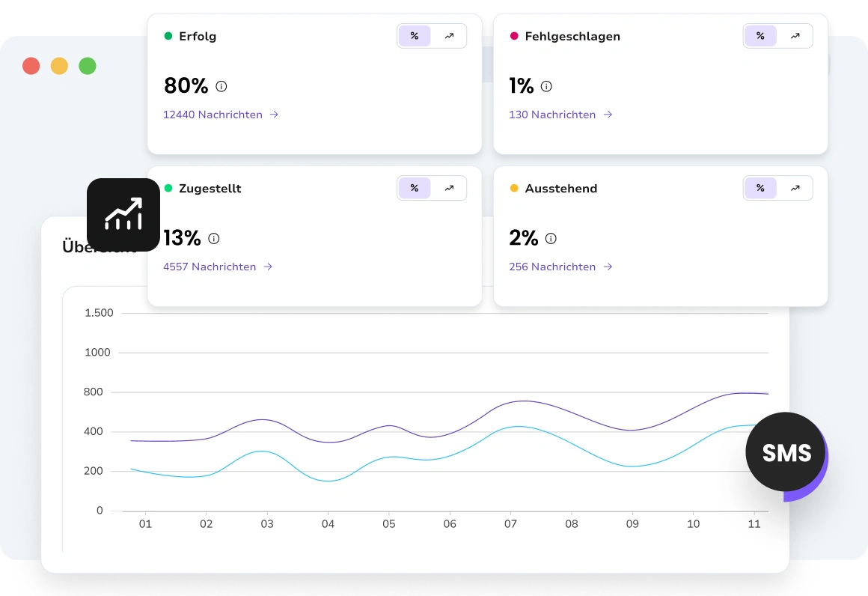Open trend view on the Zugestellt card

[x=449, y=188]
